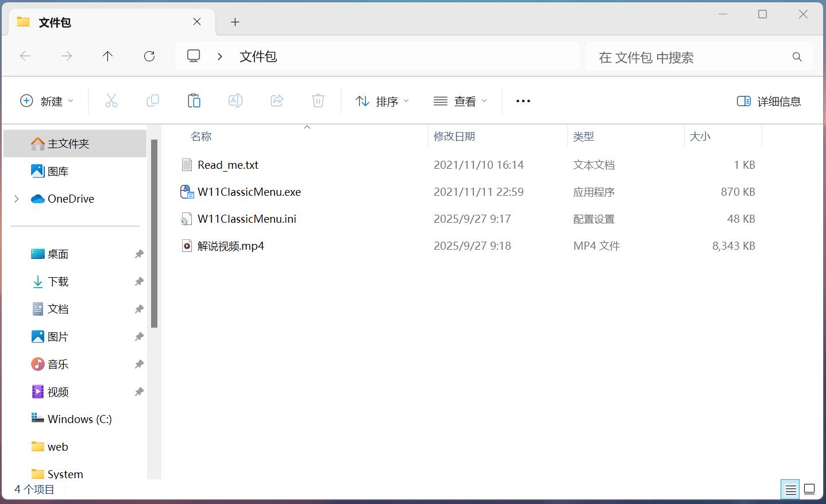This screenshot has height=504, width=826.
Task: Sort by 修改日期 column header
Action: 454,137
